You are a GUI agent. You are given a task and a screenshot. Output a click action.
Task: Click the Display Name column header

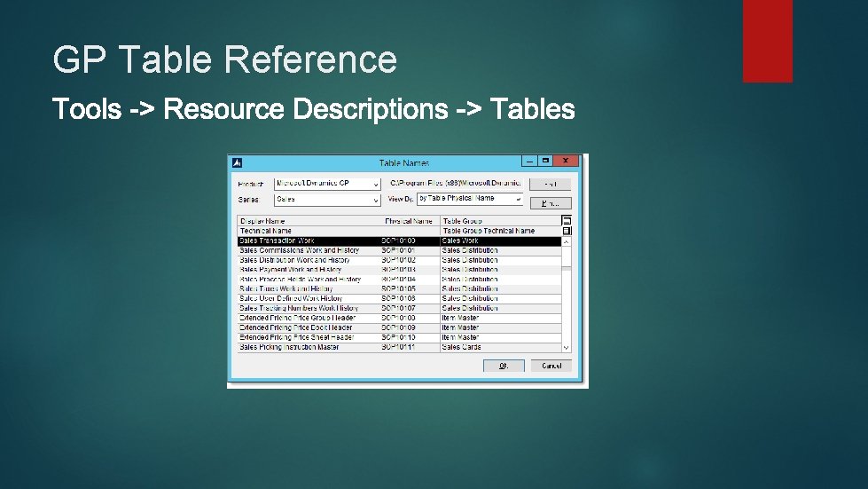pos(262,221)
